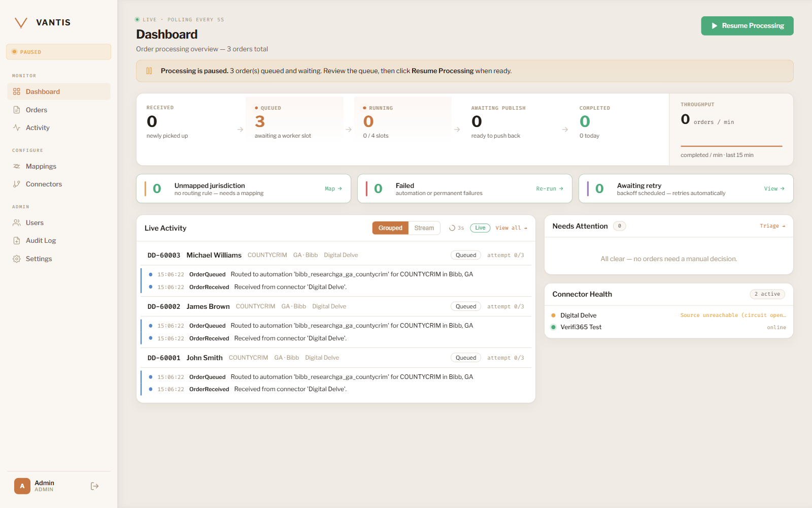This screenshot has height=508, width=812.
Task: Open Dashboard from sidebar icon
Action: (17, 91)
